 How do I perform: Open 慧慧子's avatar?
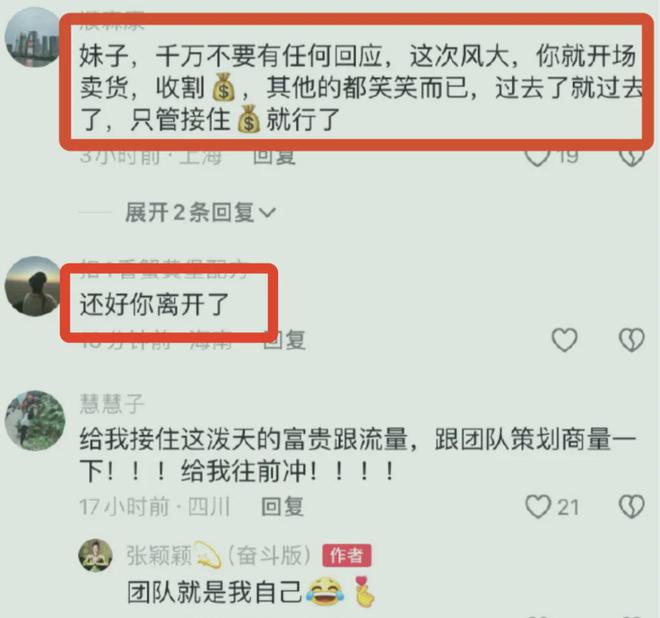35,421
